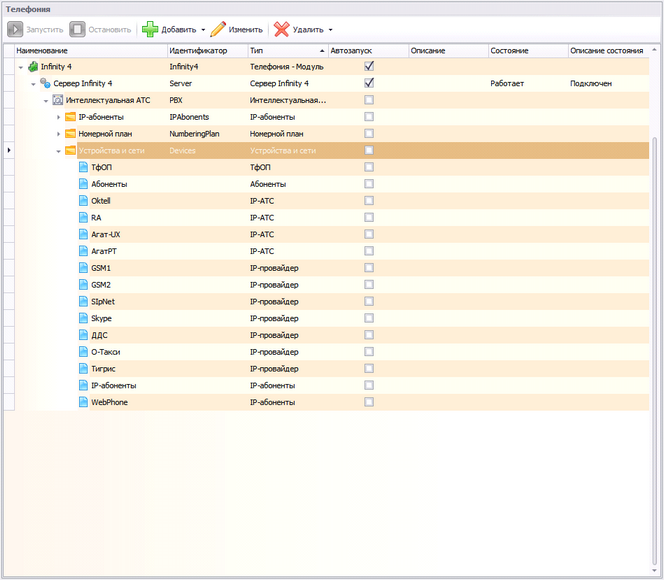The height and width of the screenshot is (580, 664).
Task: Toggle autostart checkbox in ТфОП row
Action: (369, 167)
